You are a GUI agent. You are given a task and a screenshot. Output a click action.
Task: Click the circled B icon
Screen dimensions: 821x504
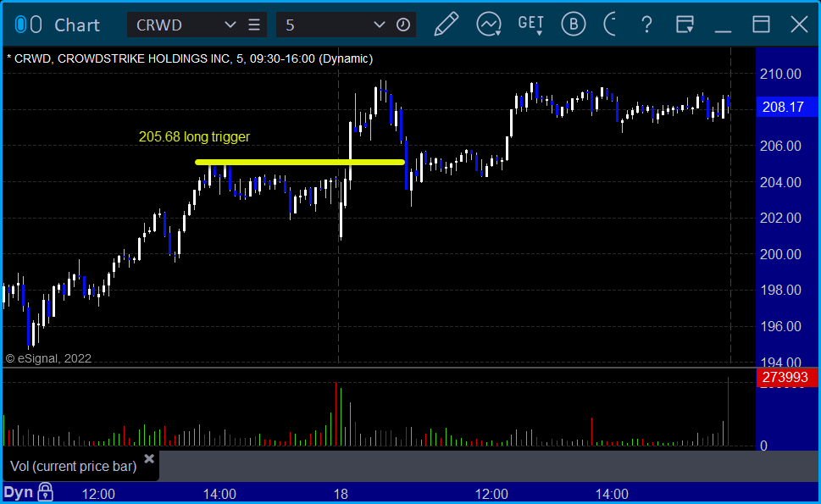(x=574, y=25)
